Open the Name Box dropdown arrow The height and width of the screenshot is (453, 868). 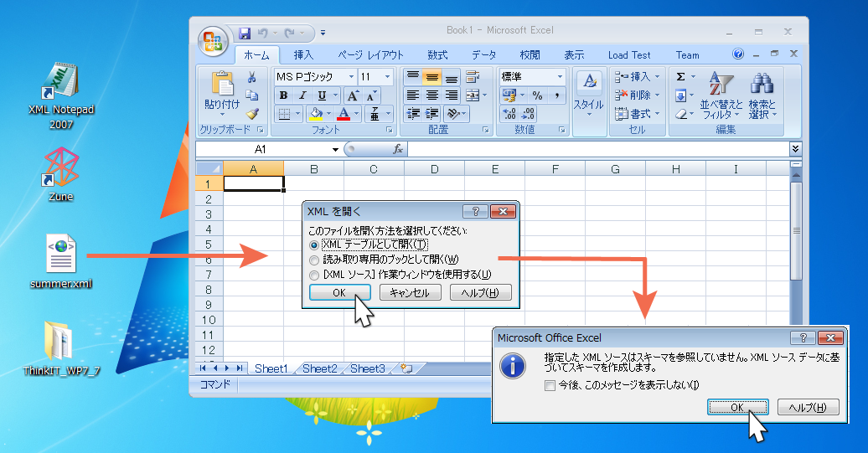coord(335,149)
